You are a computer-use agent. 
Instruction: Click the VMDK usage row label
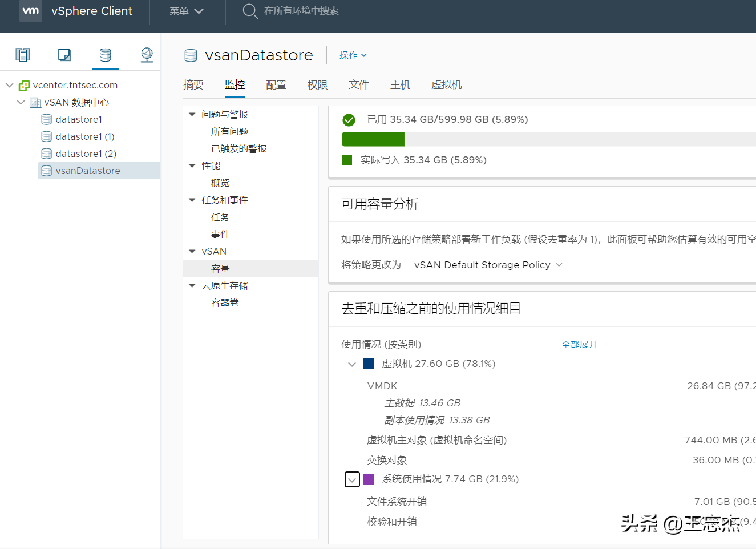coord(382,386)
